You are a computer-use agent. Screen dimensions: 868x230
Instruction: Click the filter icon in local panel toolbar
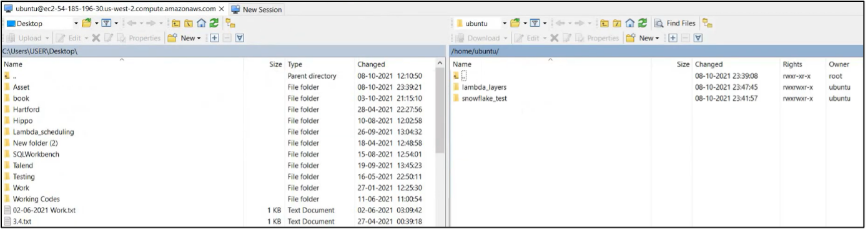coord(106,24)
